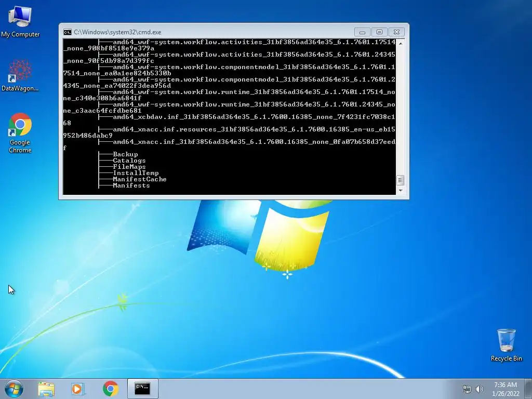
Task: Click the ManifestCache folder entry
Action: tap(140, 179)
